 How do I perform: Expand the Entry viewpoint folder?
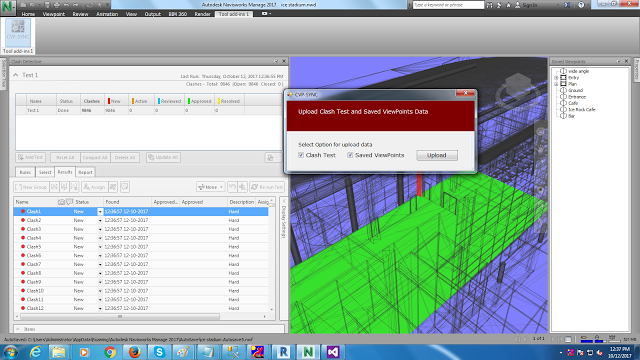coord(556,78)
